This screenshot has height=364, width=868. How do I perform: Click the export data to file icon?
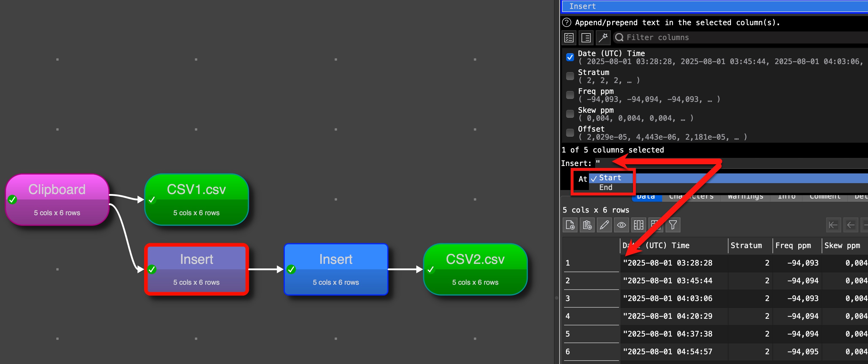[570, 225]
